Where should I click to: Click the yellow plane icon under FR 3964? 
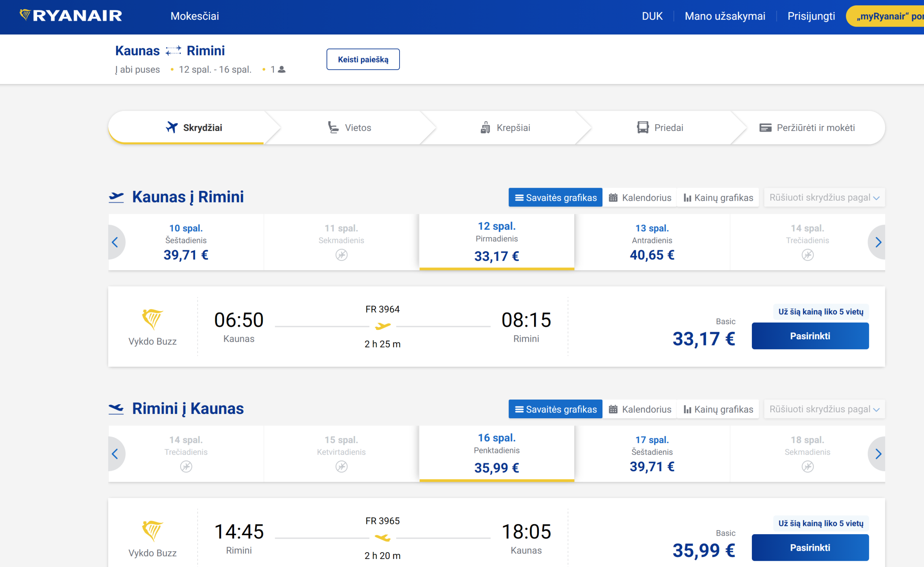[x=383, y=326]
